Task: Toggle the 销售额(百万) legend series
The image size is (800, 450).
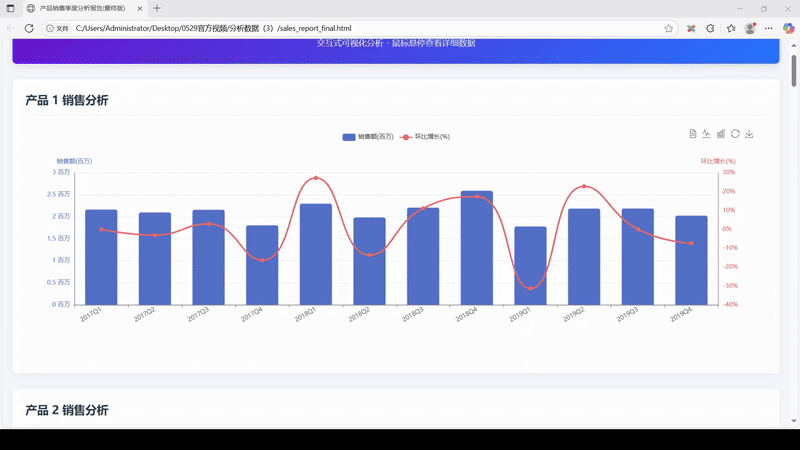Action: click(x=366, y=136)
